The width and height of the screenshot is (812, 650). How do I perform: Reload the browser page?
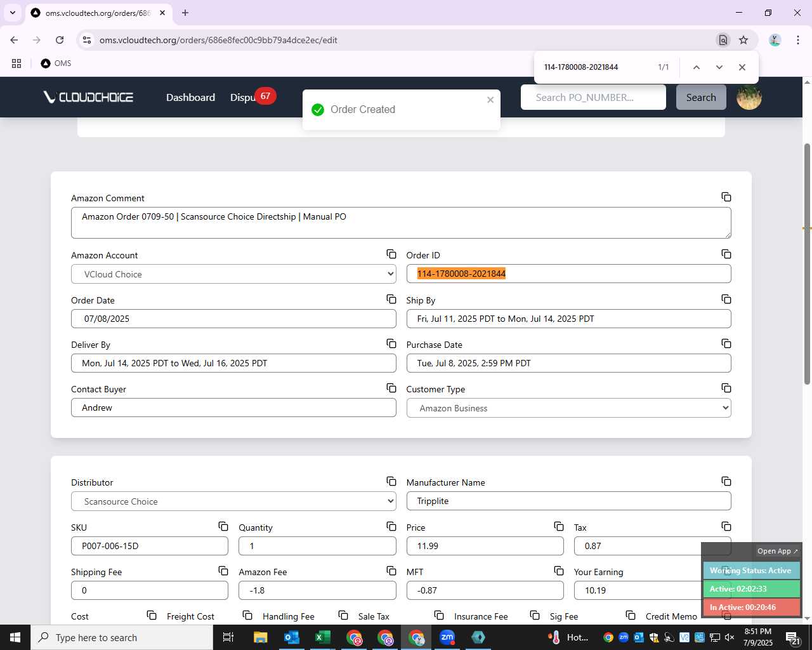coord(60,40)
